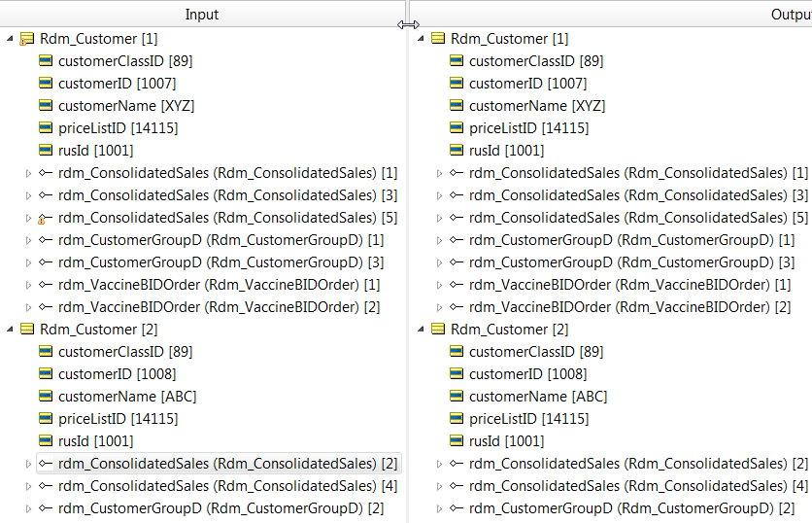Click field icon of Output customerClassID under Rdm_Customer [1]

pos(457,60)
